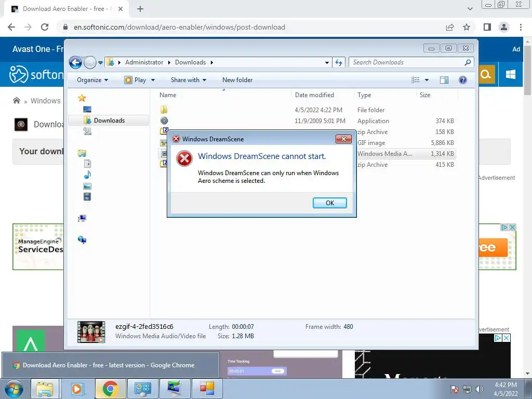Click the Softonic home breadcrumb icon
The height and width of the screenshot is (399, 532).
tap(16, 100)
